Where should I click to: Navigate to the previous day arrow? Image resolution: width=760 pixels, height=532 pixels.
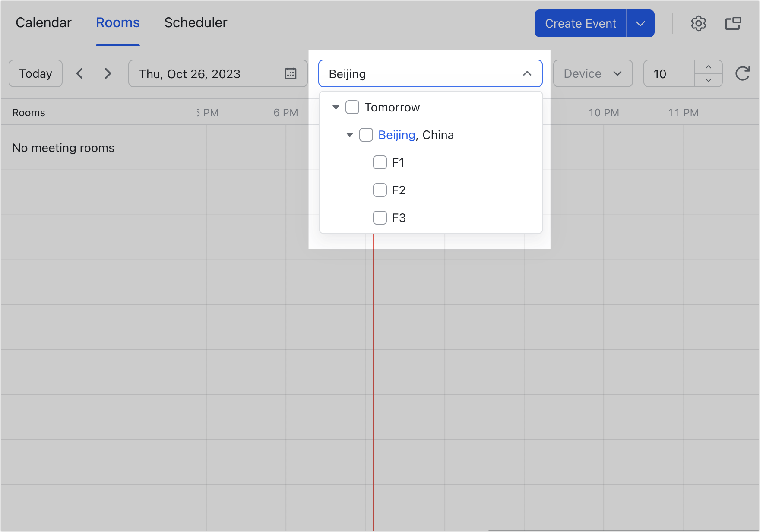(x=80, y=73)
